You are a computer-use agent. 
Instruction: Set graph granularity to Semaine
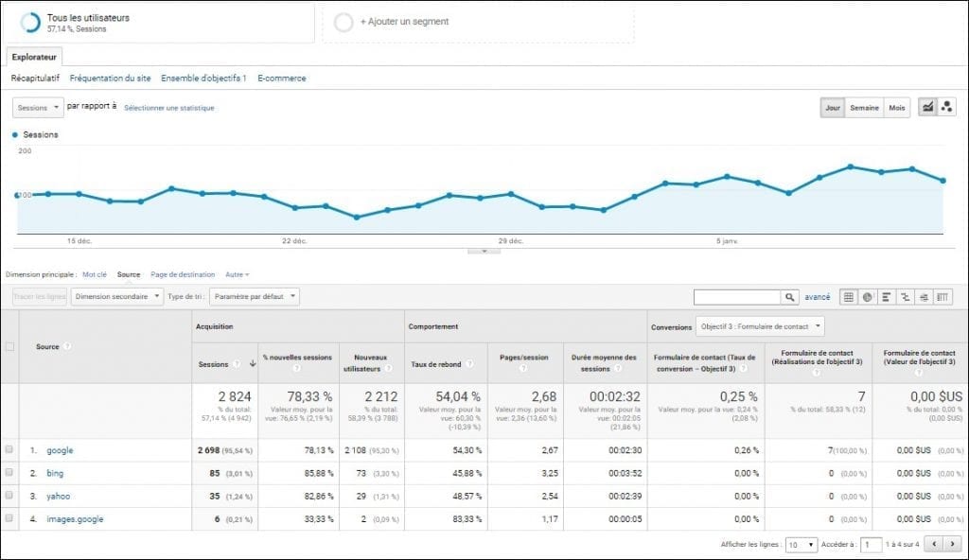tap(864, 108)
